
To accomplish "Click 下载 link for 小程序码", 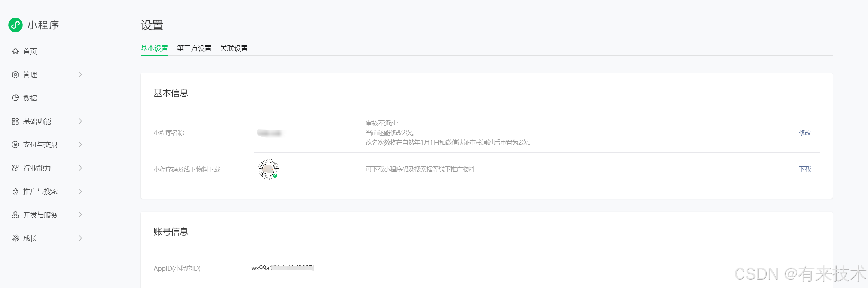I will click(x=805, y=169).
